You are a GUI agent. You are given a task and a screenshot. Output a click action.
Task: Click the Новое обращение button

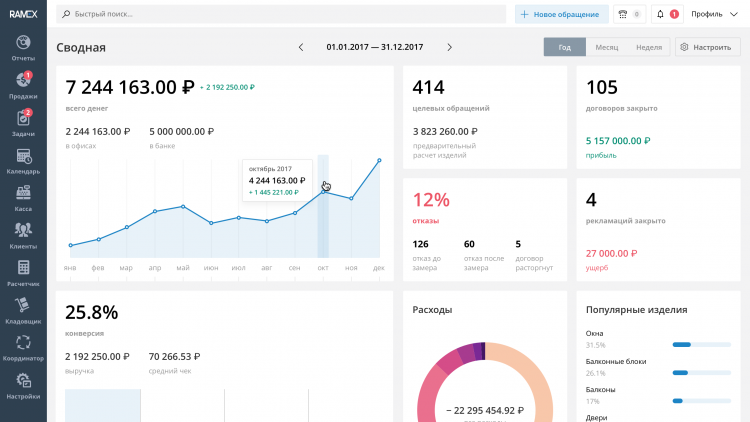coord(561,14)
